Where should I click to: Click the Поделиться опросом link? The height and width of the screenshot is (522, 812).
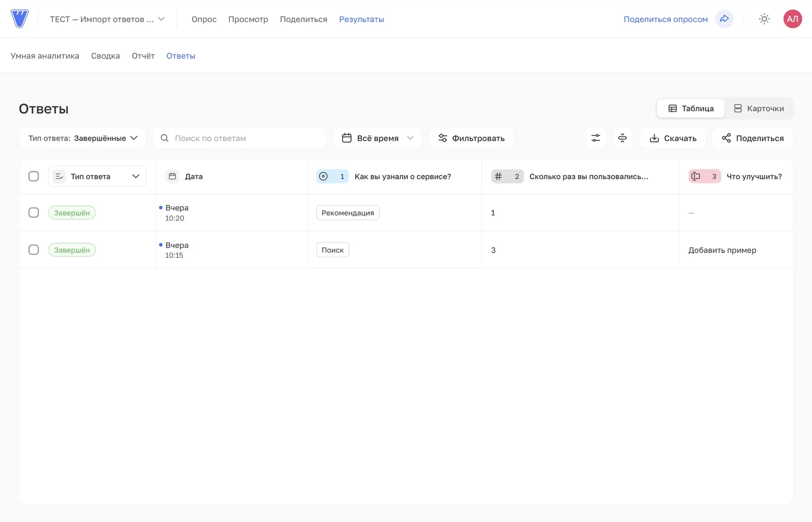point(666,19)
